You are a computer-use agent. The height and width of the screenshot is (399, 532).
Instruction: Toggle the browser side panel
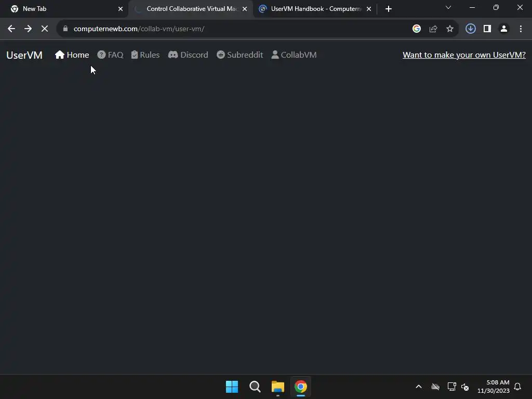tap(487, 29)
